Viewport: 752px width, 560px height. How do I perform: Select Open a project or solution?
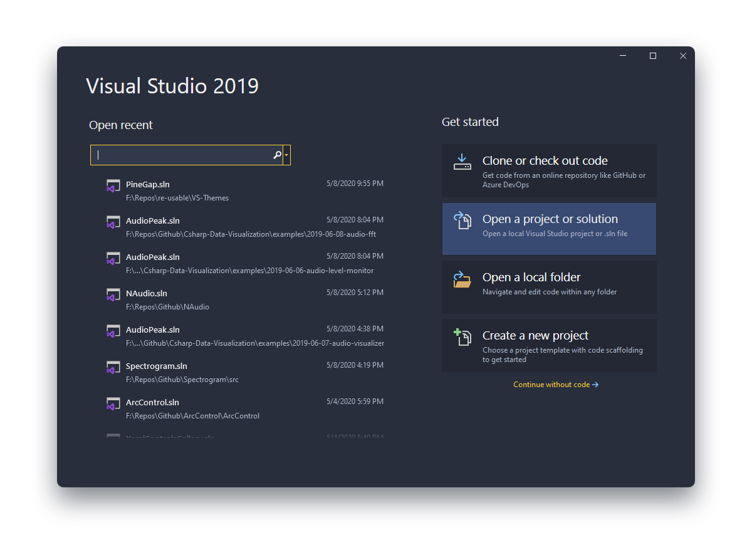[x=549, y=229]
